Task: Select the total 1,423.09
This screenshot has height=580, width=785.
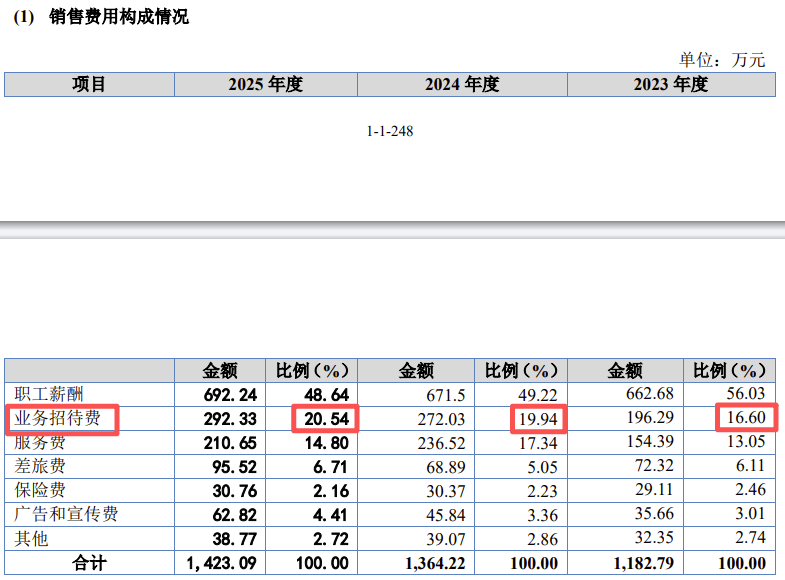Action: pos(221,563)
